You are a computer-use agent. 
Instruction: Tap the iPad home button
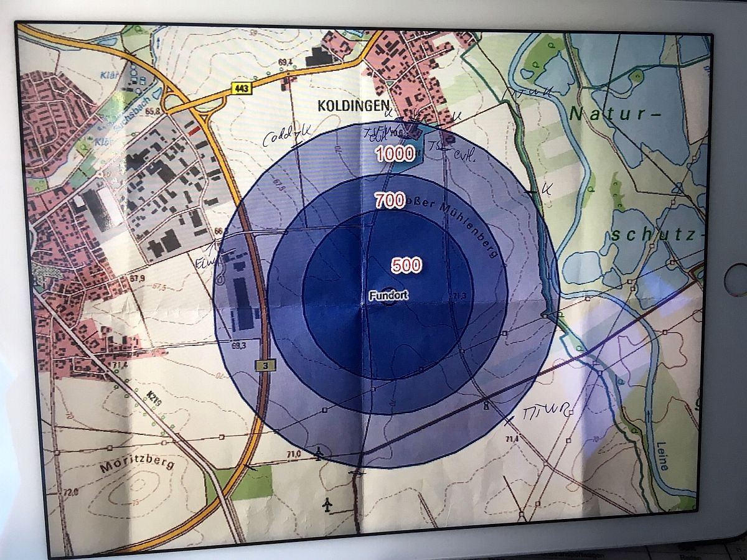[x=736, y=279]
